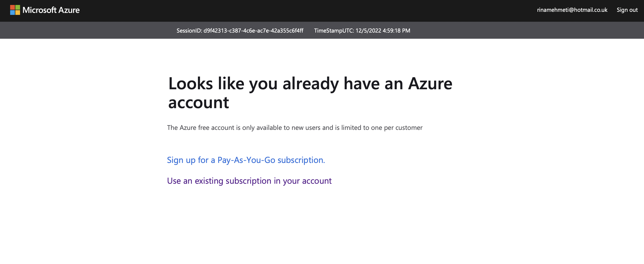
Task: Click the TimeStampUTC label
Action: (334, 30)
